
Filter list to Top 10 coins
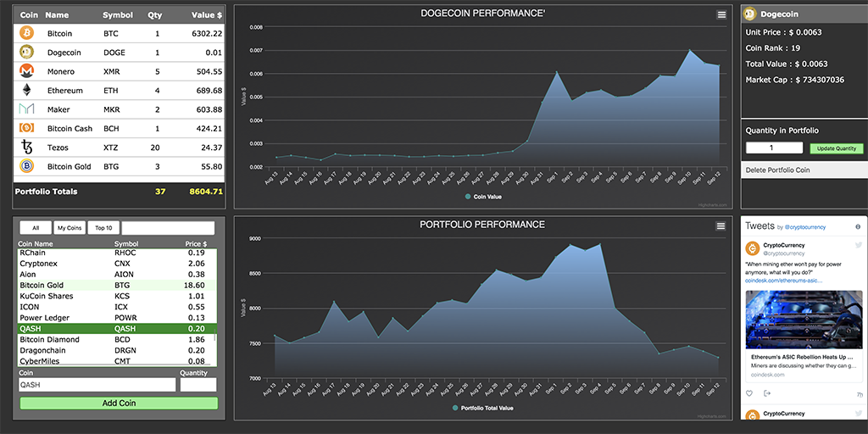(103, 228)
